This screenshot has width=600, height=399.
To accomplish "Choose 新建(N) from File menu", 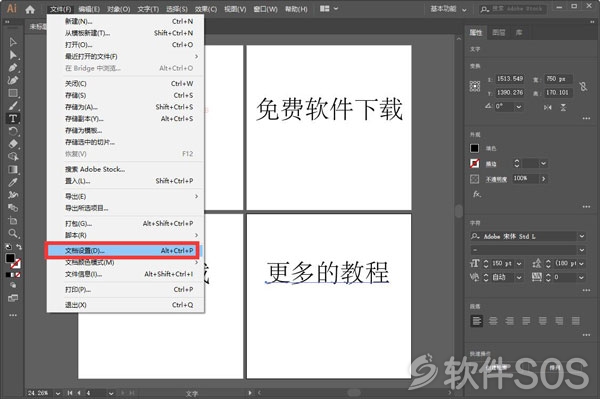I will point(126,21).
